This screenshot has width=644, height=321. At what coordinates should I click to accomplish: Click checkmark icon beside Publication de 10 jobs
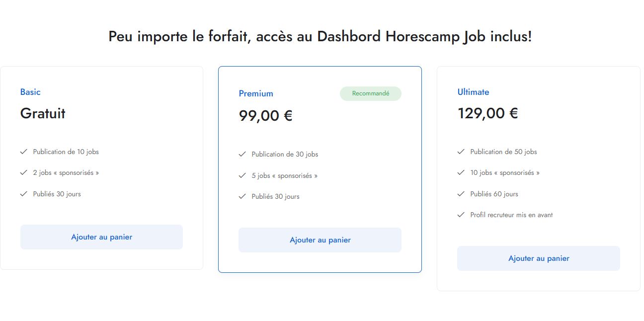click(x=23, y=152)
